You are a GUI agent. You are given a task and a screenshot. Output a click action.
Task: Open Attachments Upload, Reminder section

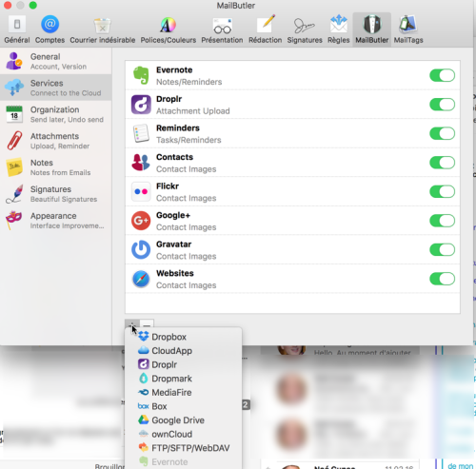pos(56,141)
